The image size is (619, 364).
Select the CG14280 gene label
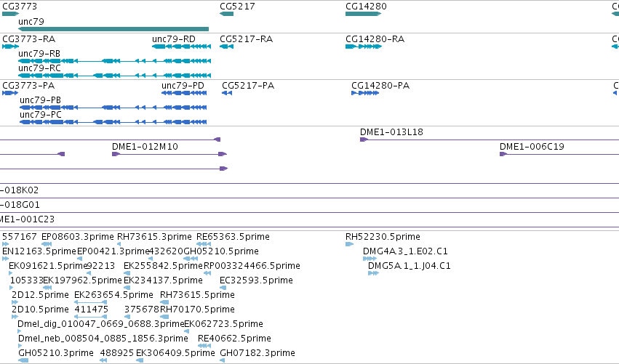366,7
